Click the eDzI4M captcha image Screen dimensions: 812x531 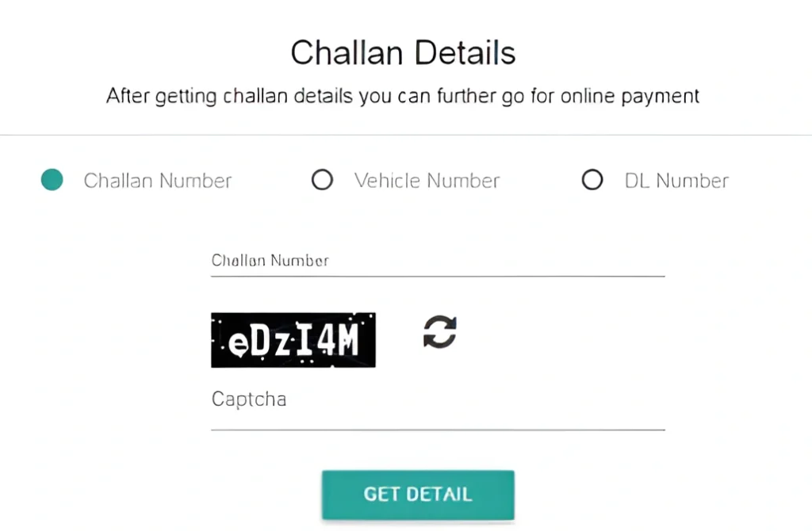pyautogui.click(x=293, y=340)
